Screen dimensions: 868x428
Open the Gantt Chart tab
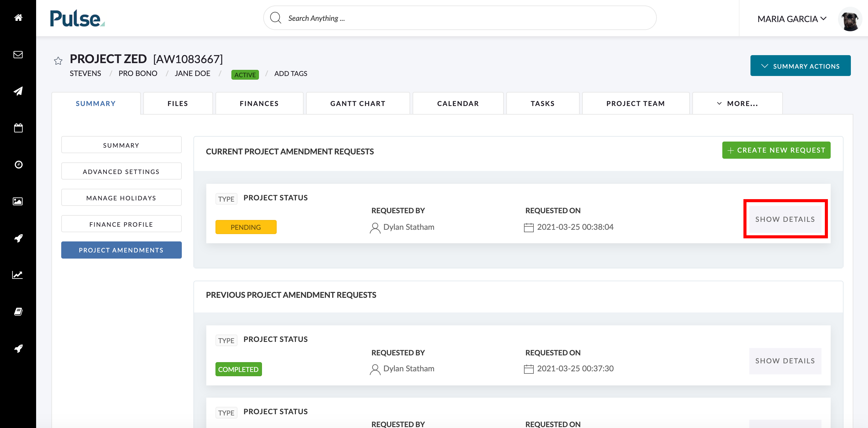[x=358, y=104]
